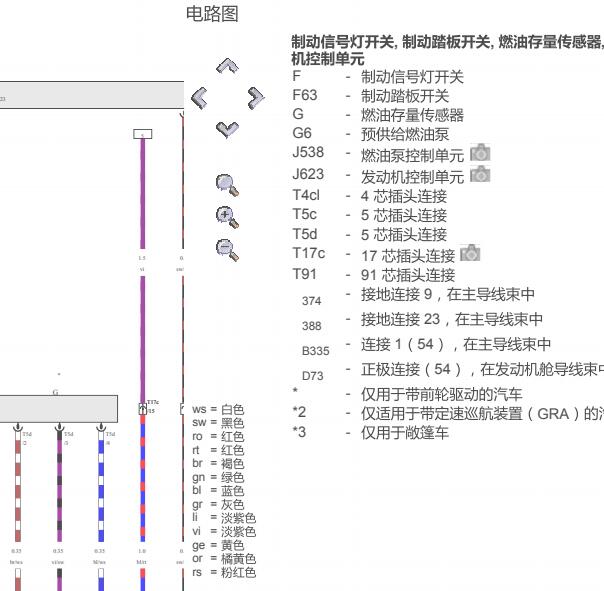Click color legend ge = 黄色
Image resolution: width=604 pixels, height=591 pixels.
point(218,545)
